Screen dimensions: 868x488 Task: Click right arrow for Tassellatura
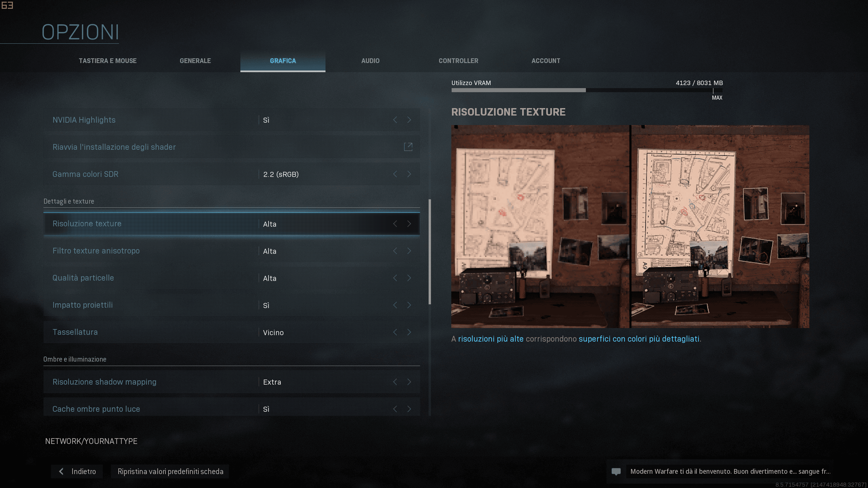point(410,332)
